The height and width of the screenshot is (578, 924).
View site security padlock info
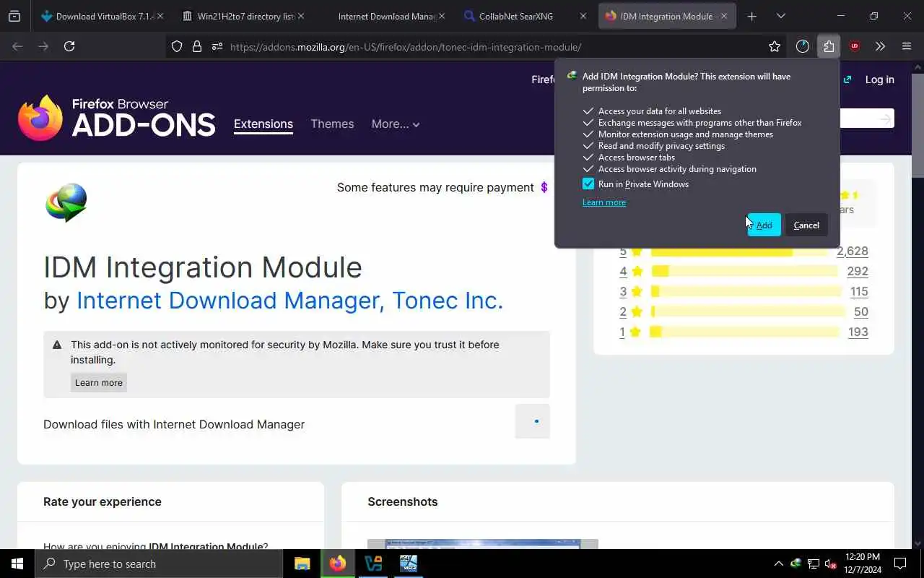point(197,46)
